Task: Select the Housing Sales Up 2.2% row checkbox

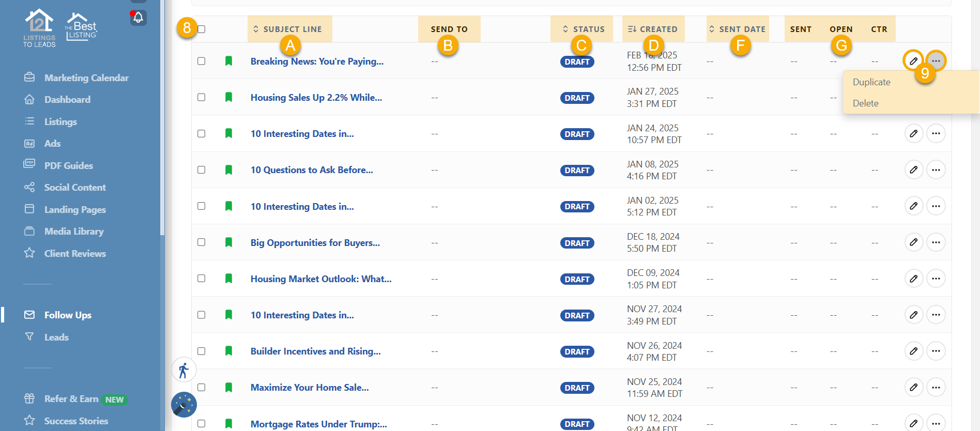Action: (202, 97)
